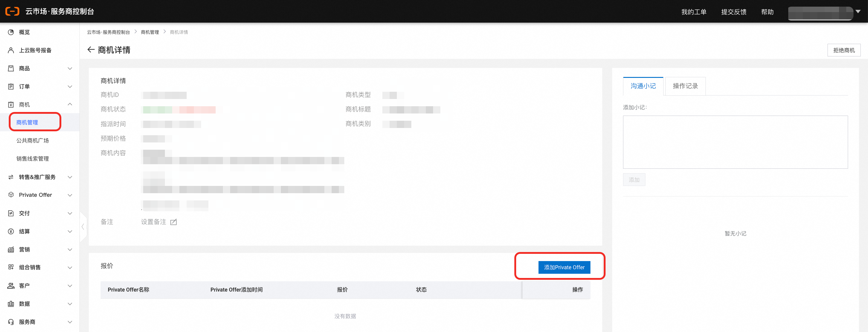Image resolution: width=868 pixels, height=332 pixels.
Task: Expand the 商品 menu chevron
Action: point(70,68)
